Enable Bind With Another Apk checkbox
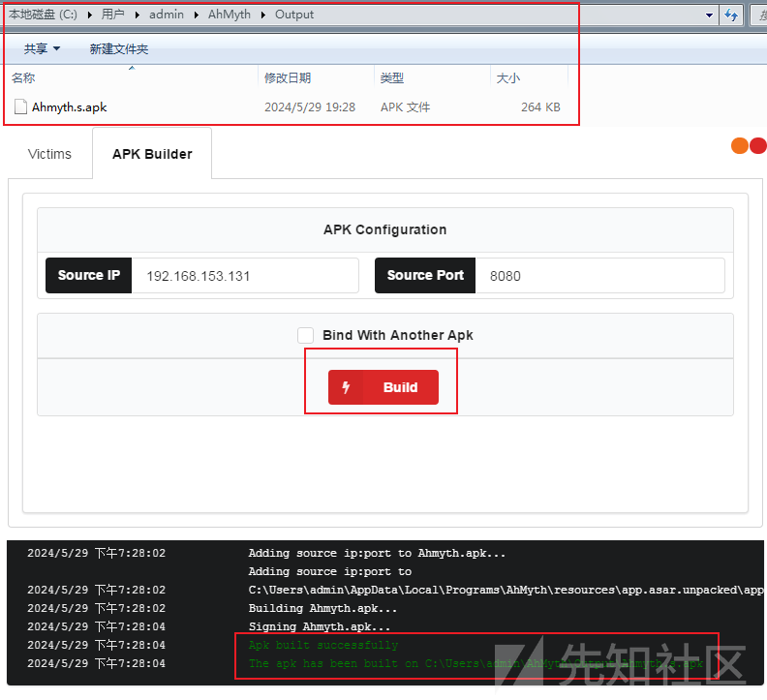Screen dimensions: 767x700 pyautogui.click(x=306, y=335)
